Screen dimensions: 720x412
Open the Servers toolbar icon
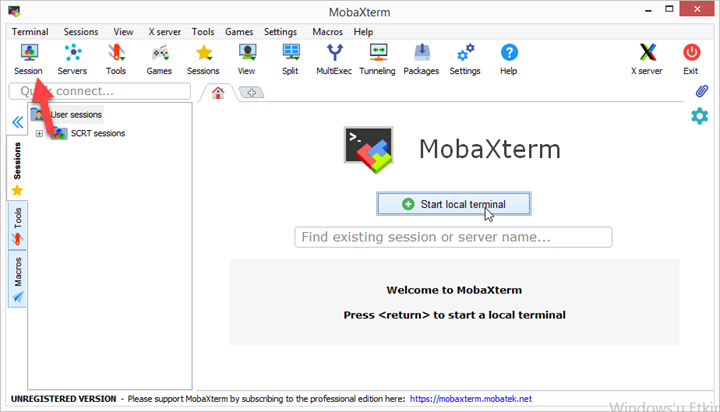(x=72, y=60)
